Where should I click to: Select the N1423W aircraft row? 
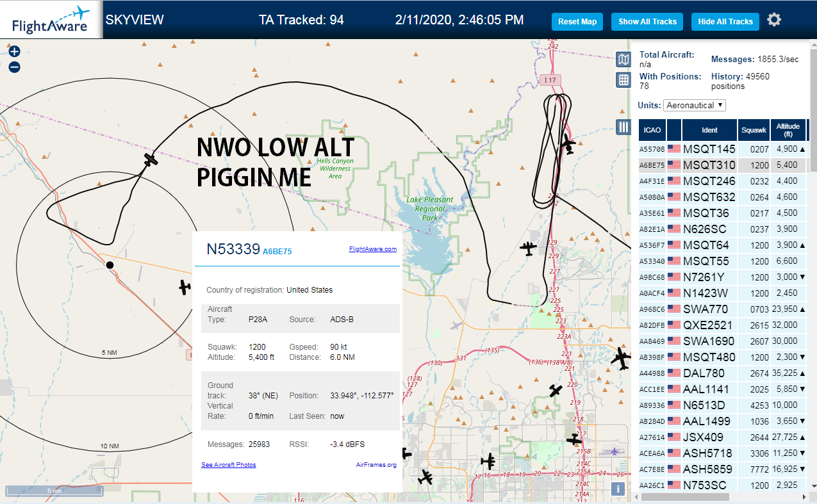[x=723, y=293]
